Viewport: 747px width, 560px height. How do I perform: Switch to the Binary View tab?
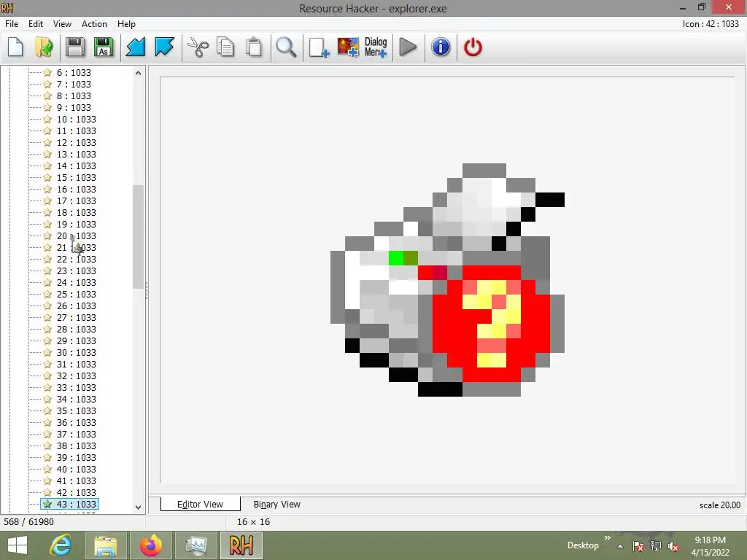point(276,504)
